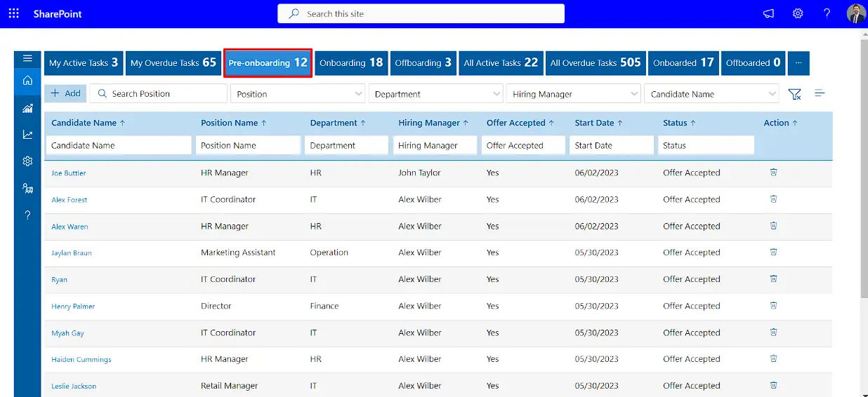
Task: Open the Hiring Manager filter dropdown
Action: click(573, 94)
